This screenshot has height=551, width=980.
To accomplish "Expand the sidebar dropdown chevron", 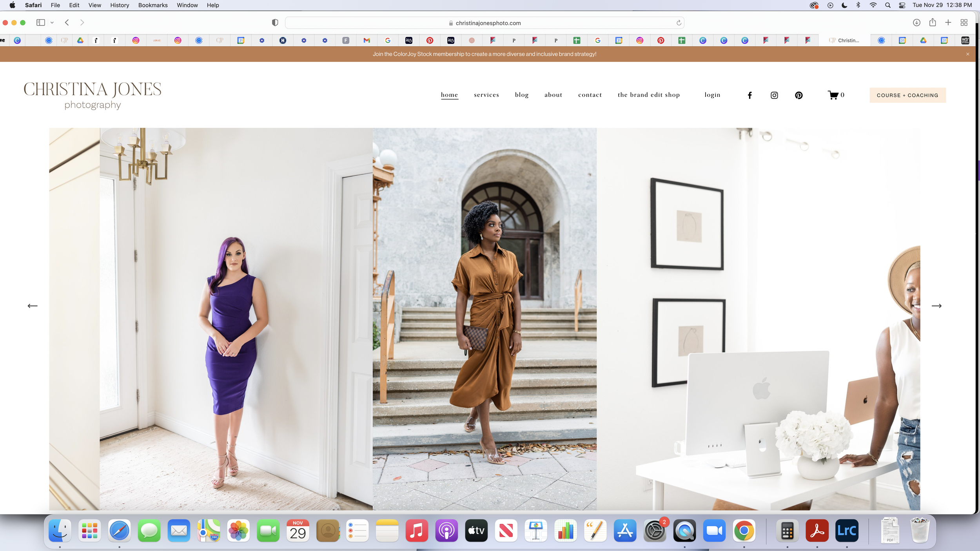I will 52,23.
